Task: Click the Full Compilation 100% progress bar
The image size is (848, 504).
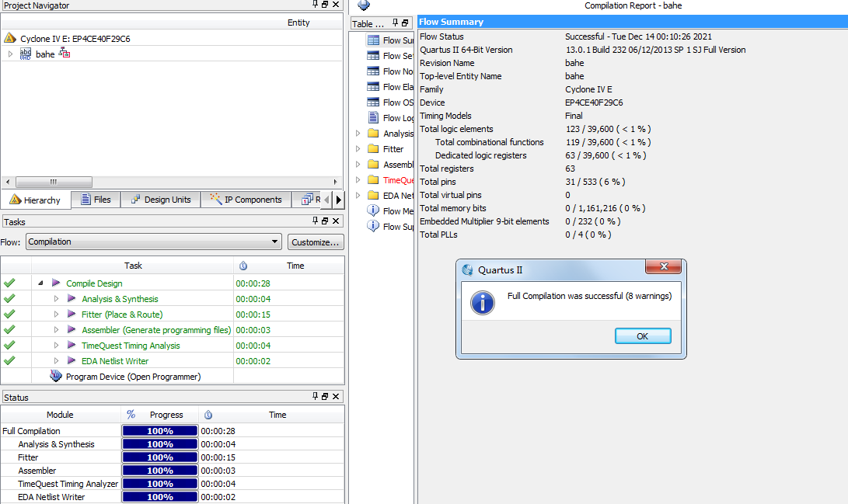Action: click(160, 430)
